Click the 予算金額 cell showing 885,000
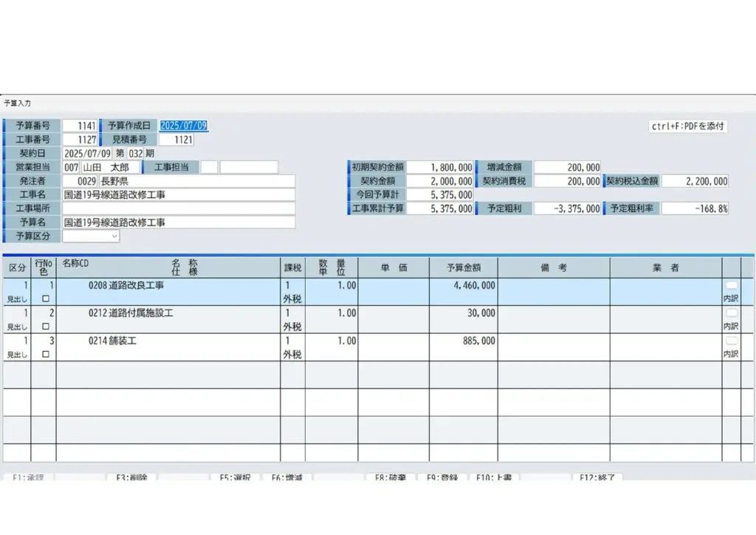756x535 pixels. coord(462,341)
